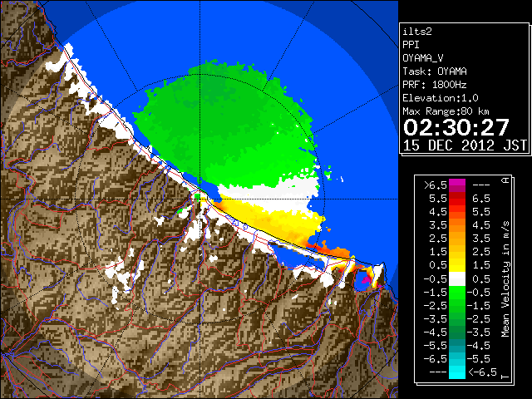This screenshot has width=532, height=399.
Task: Click the 'T' letter on the legend
Action: pyautogui.click(x=505, y=377)
